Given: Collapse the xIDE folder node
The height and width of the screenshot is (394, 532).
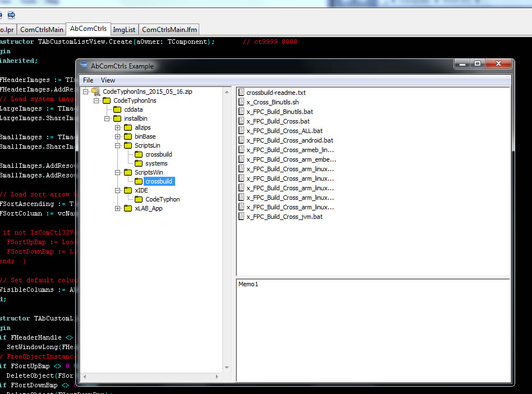Looking at the screenshot, I should (118, 190).
